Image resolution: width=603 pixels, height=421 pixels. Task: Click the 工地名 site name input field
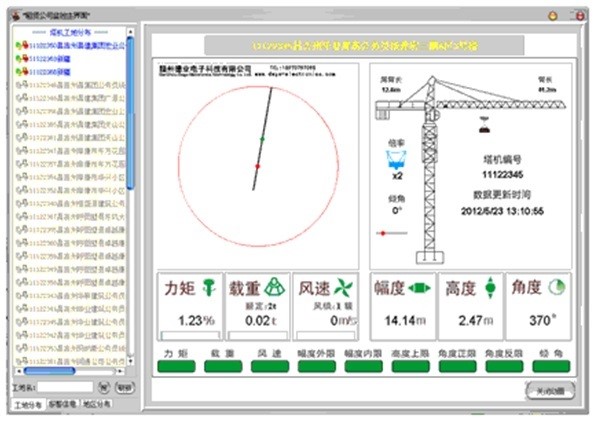(x=66, y=385)
